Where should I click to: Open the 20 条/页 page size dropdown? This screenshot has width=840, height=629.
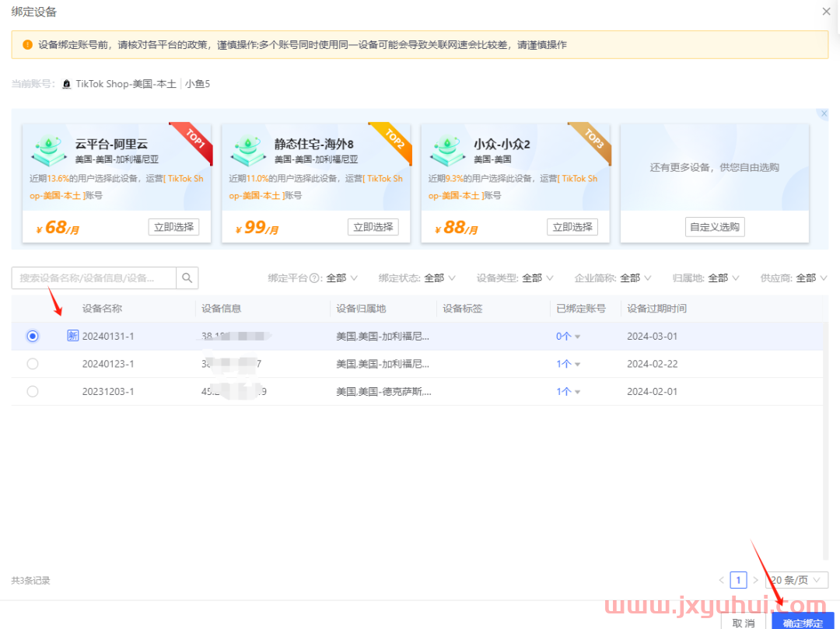tap(796, 580)
